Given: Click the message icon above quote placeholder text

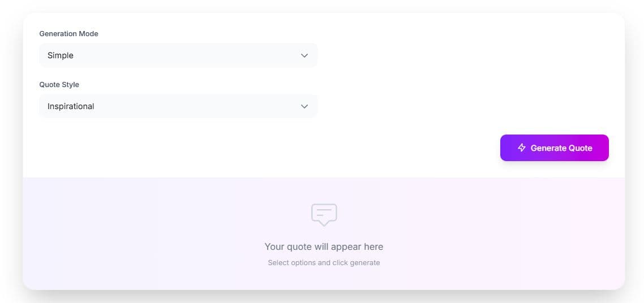Looking at the screenshot, I should tap(324, 214).
